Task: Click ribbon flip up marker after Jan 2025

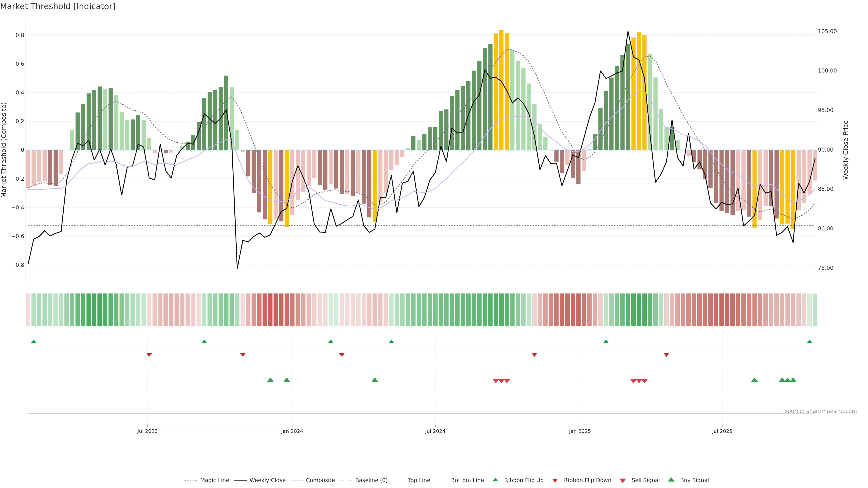Action: 606,342
